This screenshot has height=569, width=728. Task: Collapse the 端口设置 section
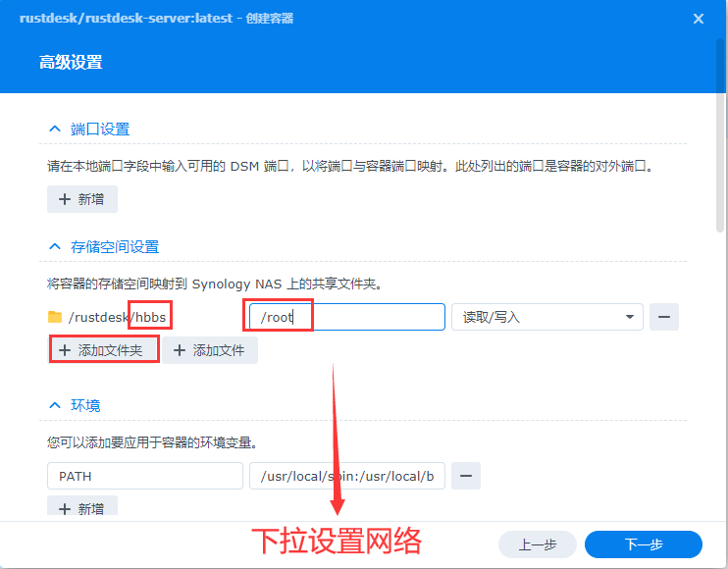[55, 129]
